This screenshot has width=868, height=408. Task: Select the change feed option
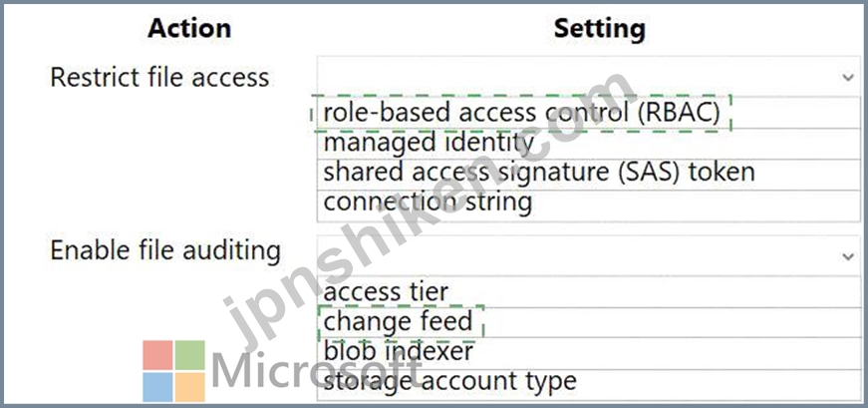588,322
